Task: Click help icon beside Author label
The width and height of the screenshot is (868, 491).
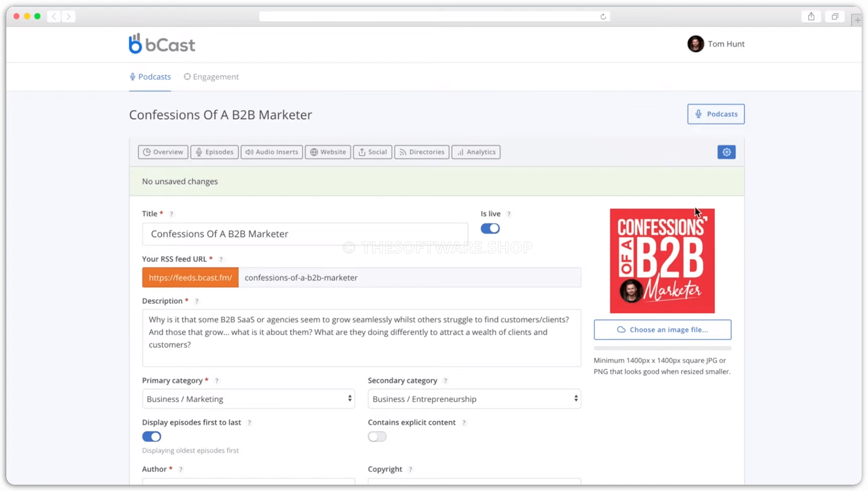Action: pyautogui.click(x=180, y=469)
